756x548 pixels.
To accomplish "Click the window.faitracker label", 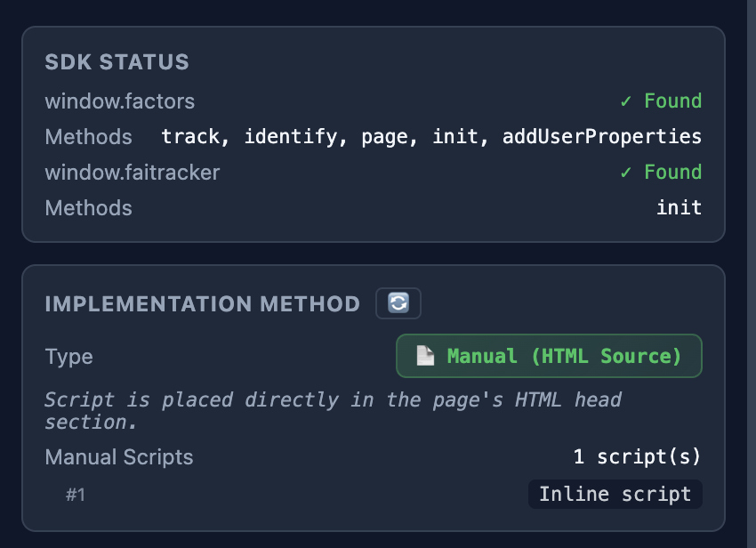I will point(132,173).
